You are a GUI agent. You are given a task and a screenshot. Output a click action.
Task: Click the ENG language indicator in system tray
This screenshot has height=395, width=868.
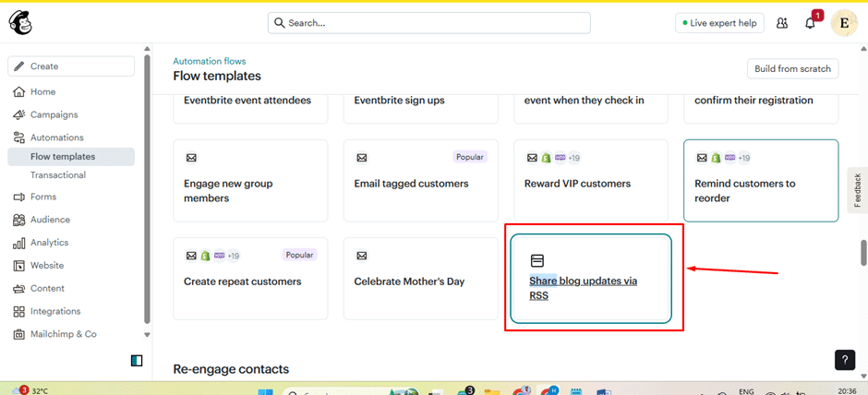[x=746, y=390]
